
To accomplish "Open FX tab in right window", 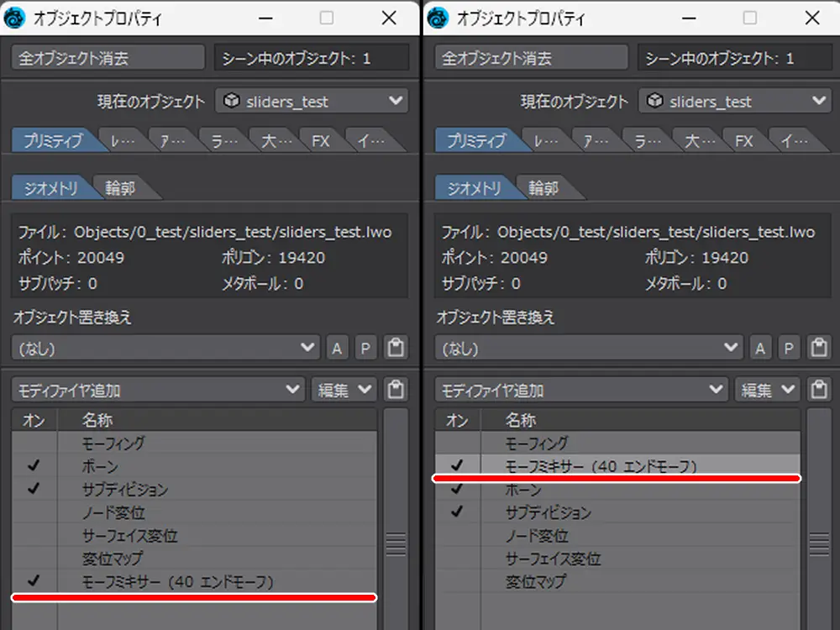I will (x=743, y=141).
